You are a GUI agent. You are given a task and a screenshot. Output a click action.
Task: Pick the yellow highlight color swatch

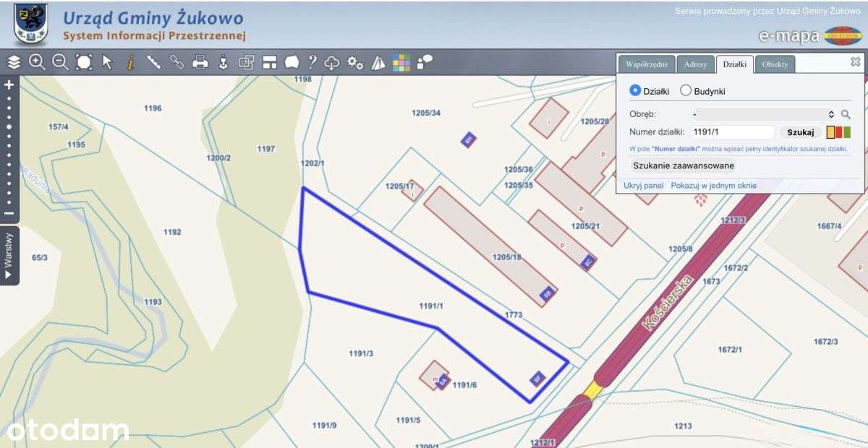(831, 132)
